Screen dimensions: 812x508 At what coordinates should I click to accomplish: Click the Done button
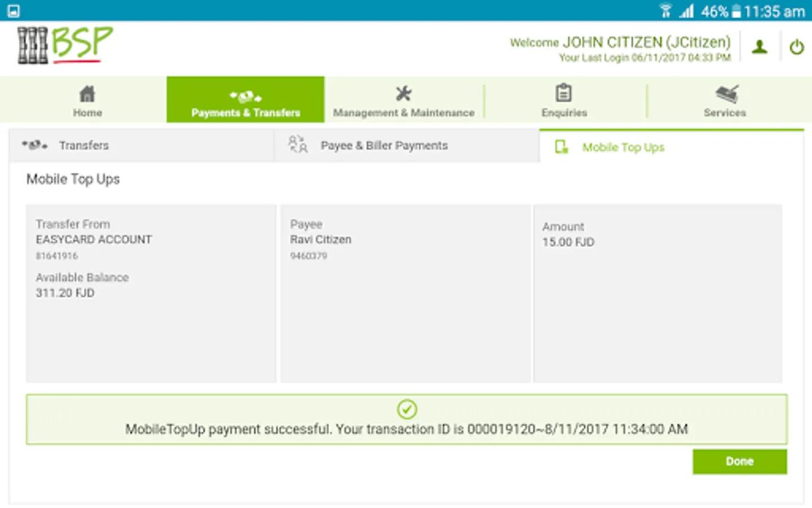[x=740, y=462]
